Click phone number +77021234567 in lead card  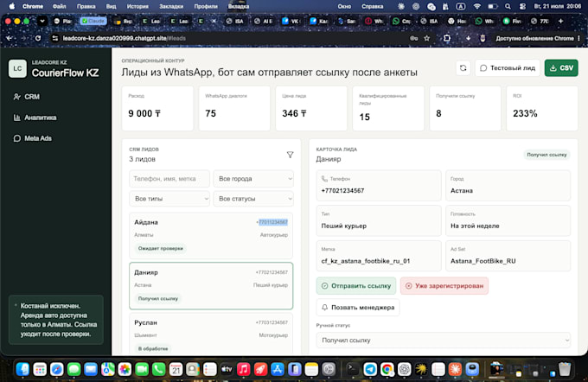click(x=342, y=191)
